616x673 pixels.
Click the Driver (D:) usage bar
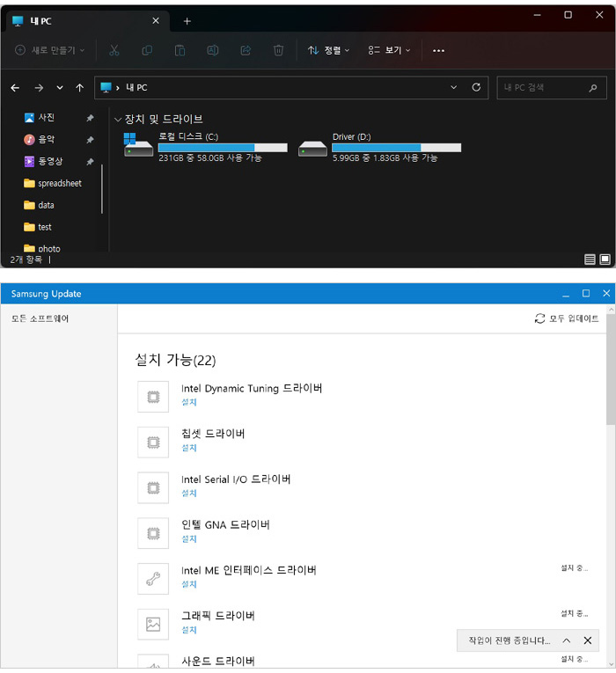(397, 148)
